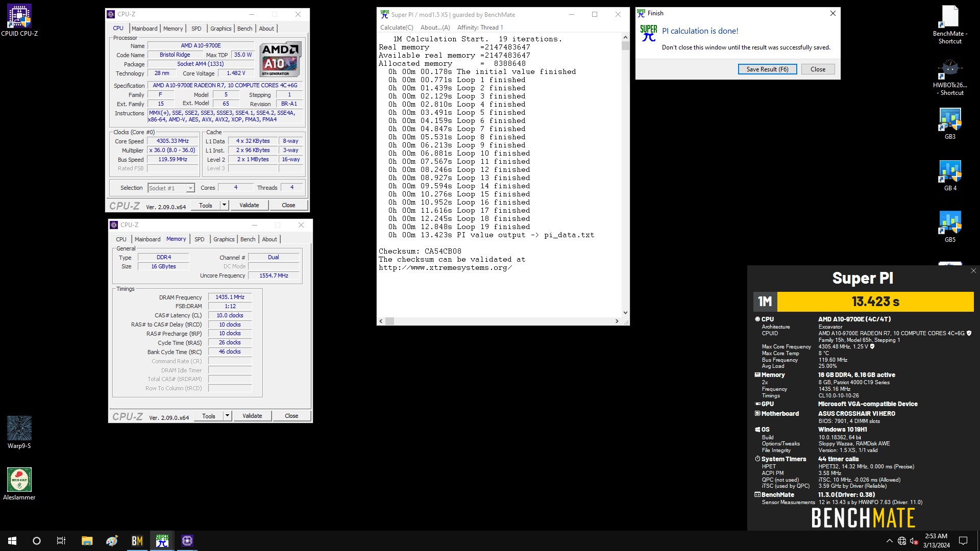
Task: Open the GB5 desktop icon
Action: (x=950, y=227)
